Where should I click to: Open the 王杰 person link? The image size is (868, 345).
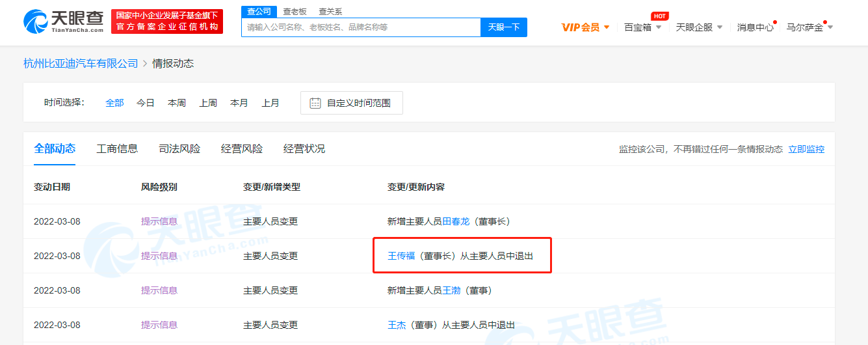tap(397, 325)
